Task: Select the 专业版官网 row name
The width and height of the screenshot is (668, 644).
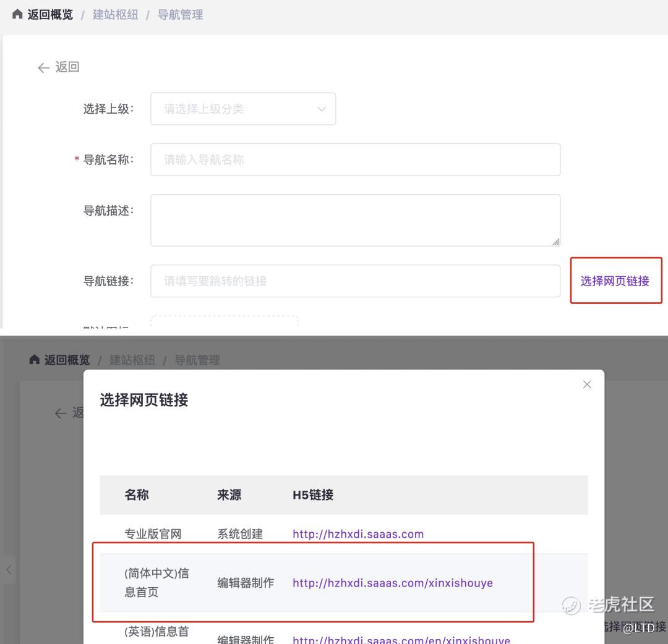Action: [153, 534]
